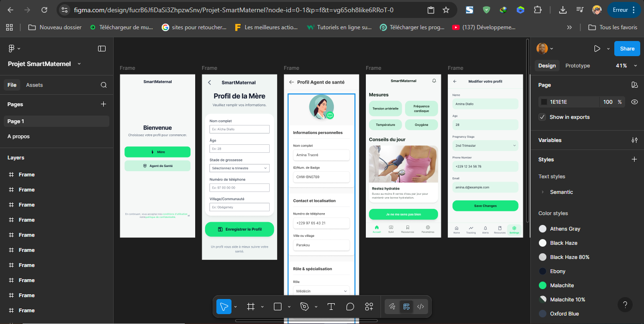The width and height of the screenshot is (644, 324).
Task: Open the Nouveau dossier bookmark folder
Action: [55, 27]
